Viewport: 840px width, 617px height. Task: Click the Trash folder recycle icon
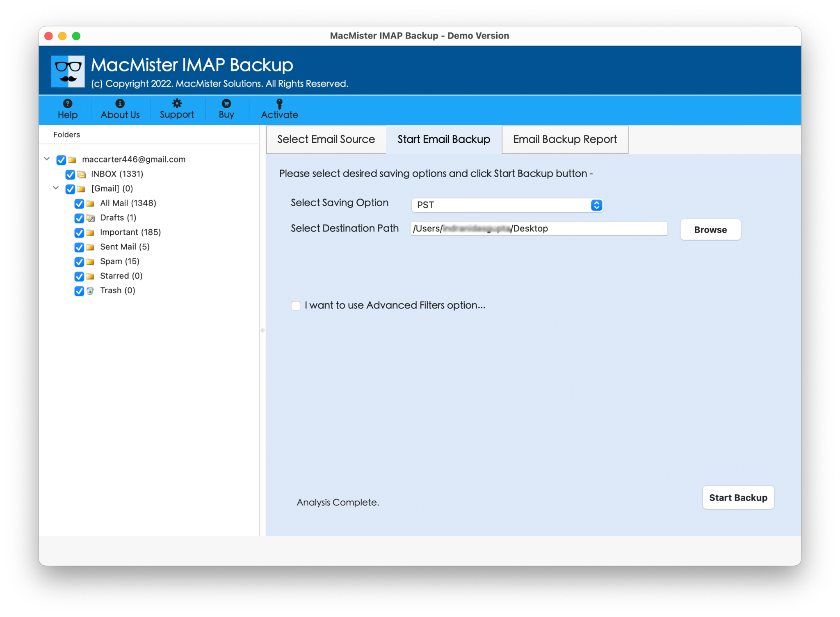tap(90, 291)
